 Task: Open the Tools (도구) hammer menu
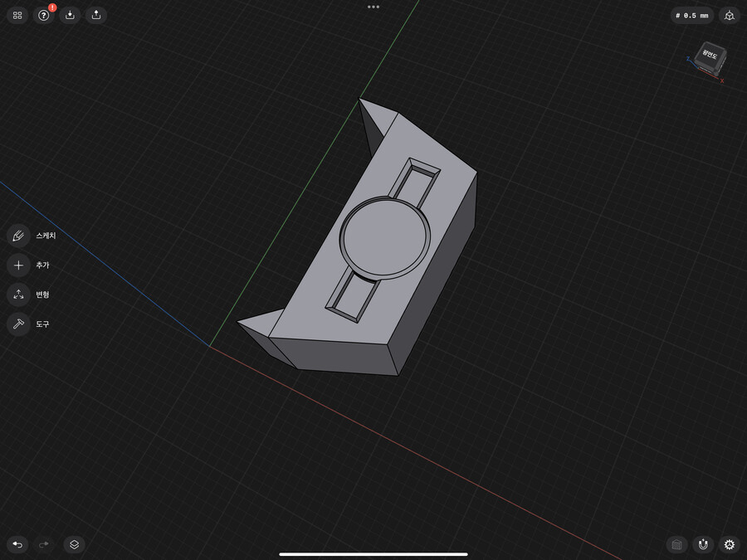pos(18,324)
